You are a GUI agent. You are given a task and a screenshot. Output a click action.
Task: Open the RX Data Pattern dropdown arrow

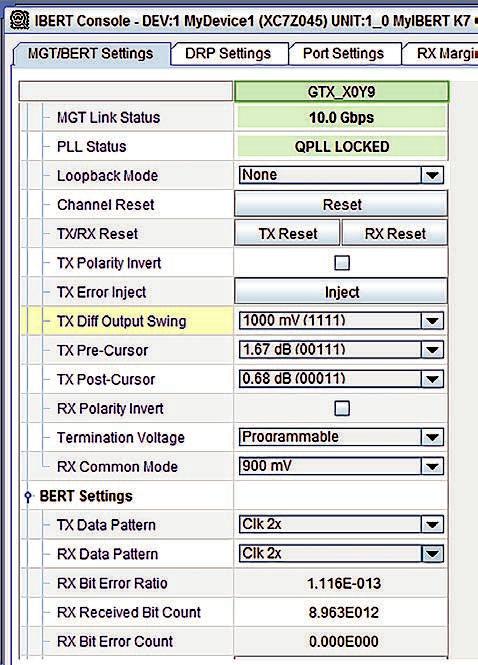pyautogui.click(x=432, y=554)
